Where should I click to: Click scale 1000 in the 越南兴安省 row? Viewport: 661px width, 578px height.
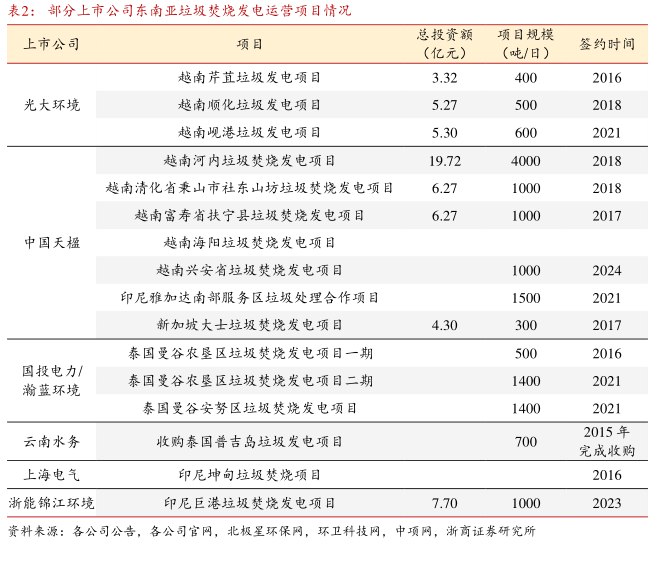point(526,271)
